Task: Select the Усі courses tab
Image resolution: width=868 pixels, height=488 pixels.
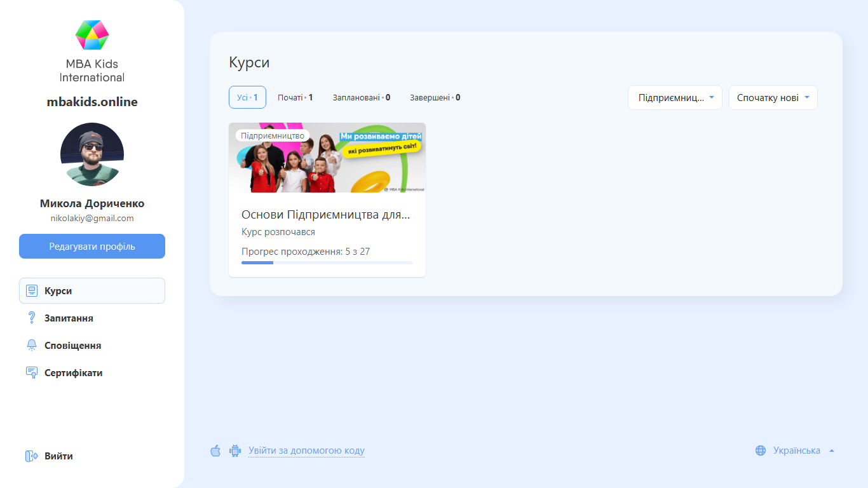Action: [x=247, y=98]
